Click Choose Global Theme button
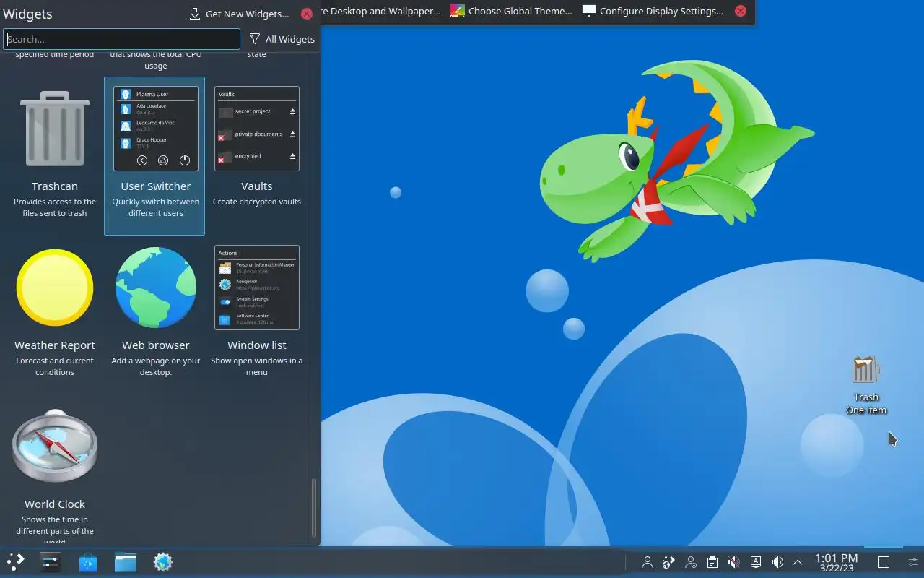This screenshot has width=924, height=578. tap(511, 11)
